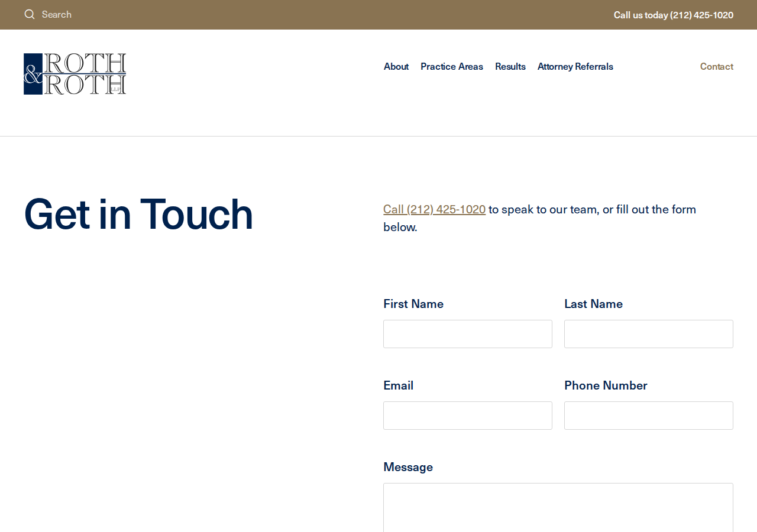This screenshot has width=757, height=532.
Task: Focus the First Name input field
Action: click(x=468, y=334)
